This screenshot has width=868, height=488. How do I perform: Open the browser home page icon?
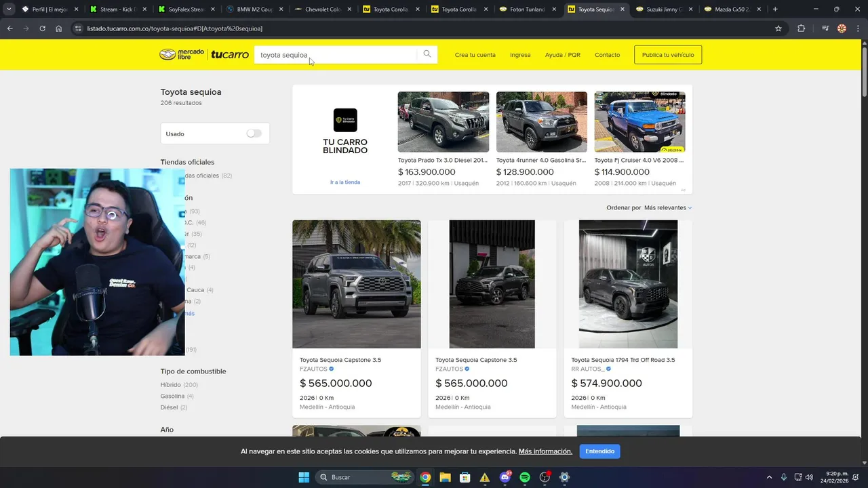click(x=59, y=28)
